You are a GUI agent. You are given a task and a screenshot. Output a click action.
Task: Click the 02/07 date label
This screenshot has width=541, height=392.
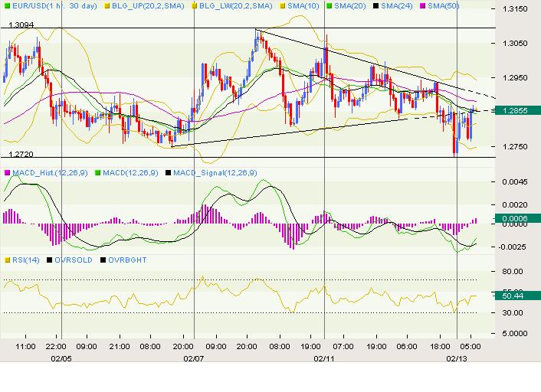194,358
